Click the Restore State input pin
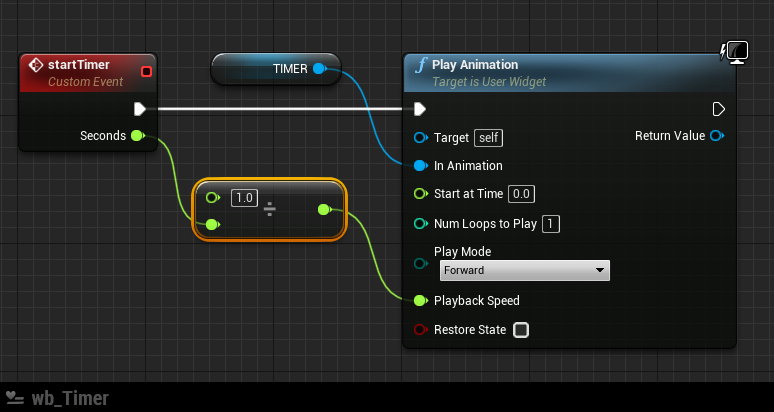This screenshot has height=412, width=774. pyautogui.click(x=421, y=330)
